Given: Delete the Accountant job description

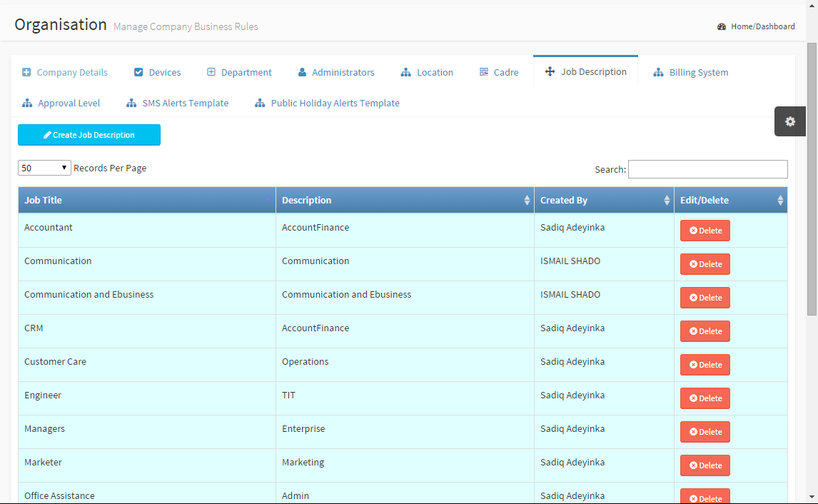Looking at the screenshot, I should (705, 231).
